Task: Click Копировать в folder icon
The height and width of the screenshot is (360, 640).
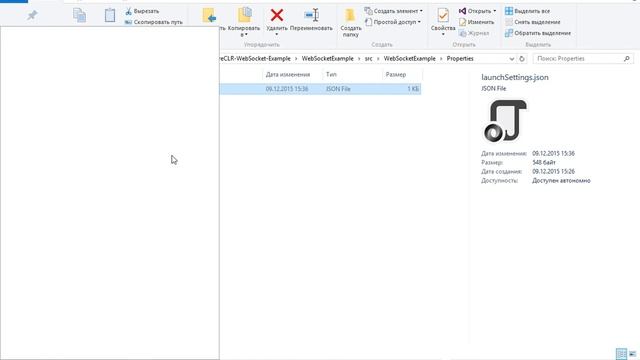Action: (244, 15)
